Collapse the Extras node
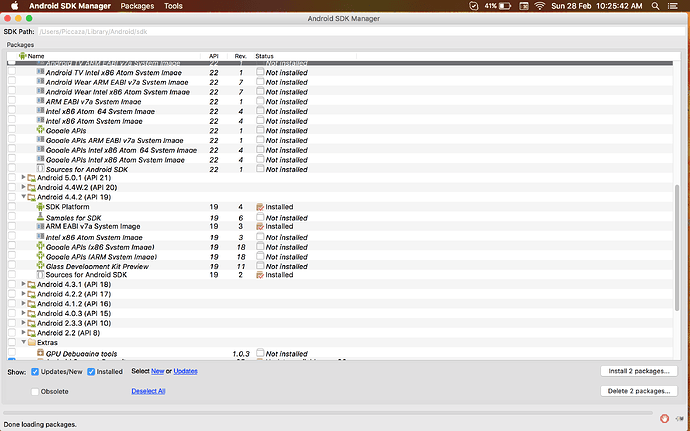This screenshot has height=431, width=690. point(23,342)
